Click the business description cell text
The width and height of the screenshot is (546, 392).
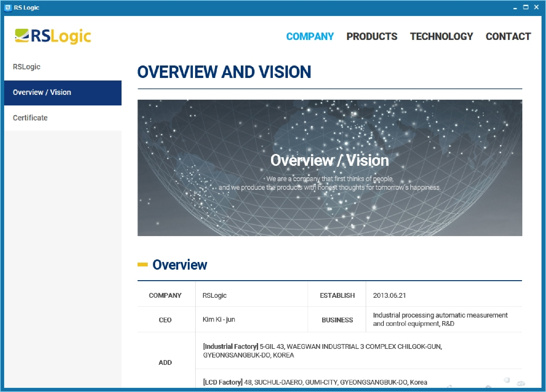click(x=440, y=319)
